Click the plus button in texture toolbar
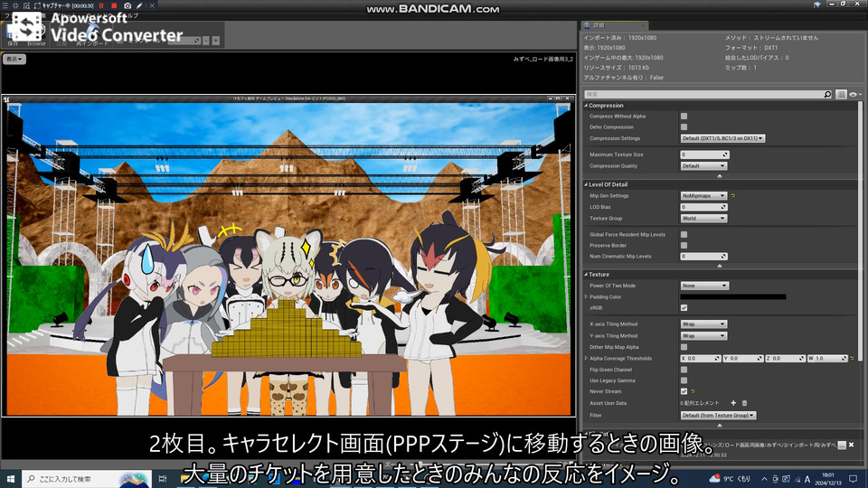 (216, 41)
